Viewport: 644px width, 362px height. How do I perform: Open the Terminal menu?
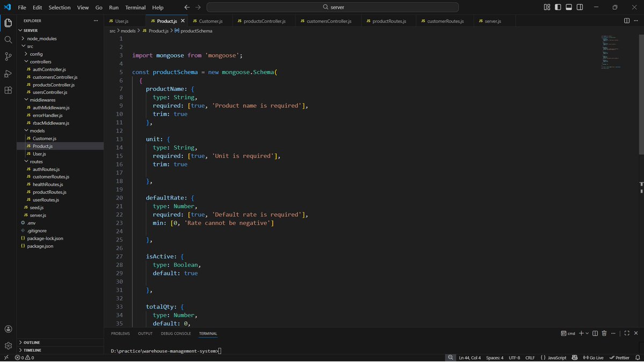[x=135, y=8]
